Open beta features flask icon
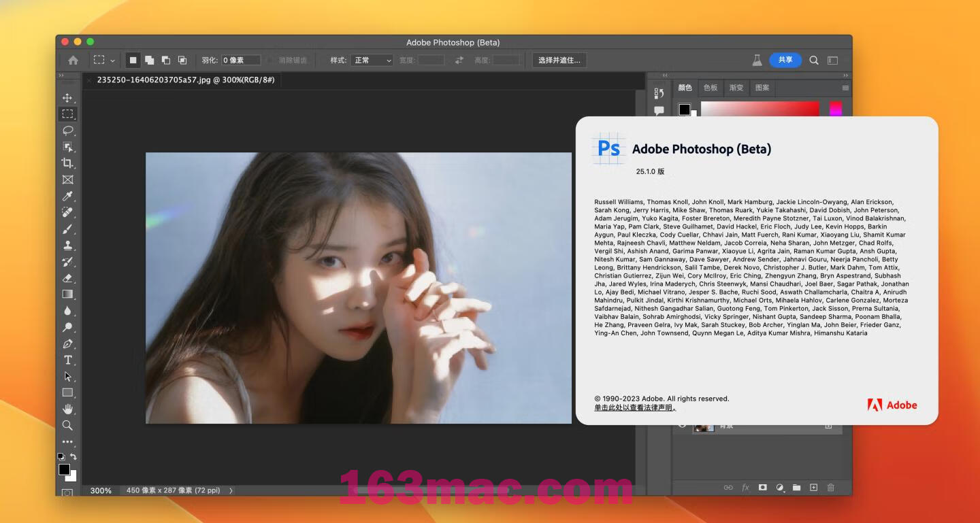Viewport: 980px width, 523px height. coord(757,60)
